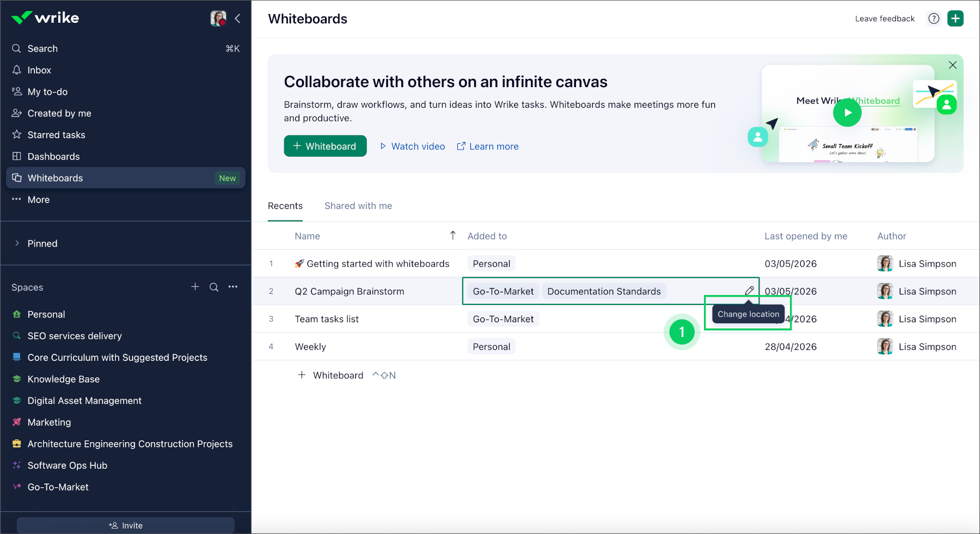Toggle the Name sort arrow
The image size is (980, 534).
click(453, 235)
